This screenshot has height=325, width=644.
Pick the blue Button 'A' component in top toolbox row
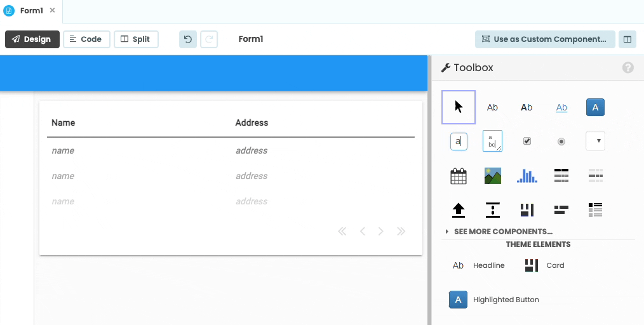tap(595, 107)
